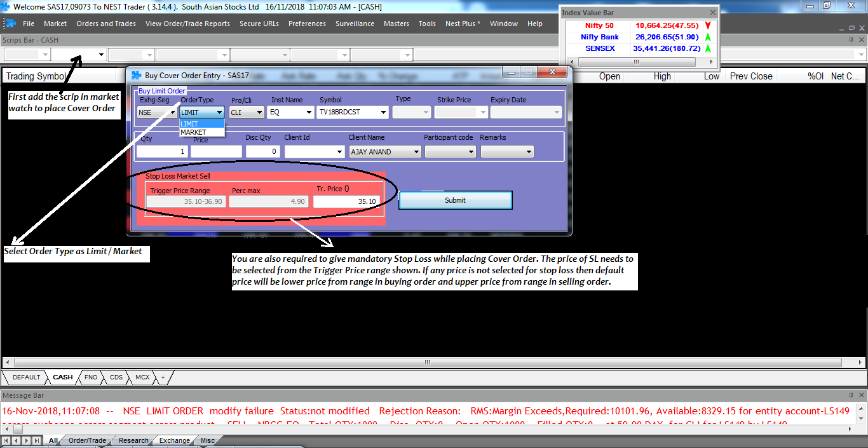Open the Masters menu
868x448 pixels.
point(397,24)
